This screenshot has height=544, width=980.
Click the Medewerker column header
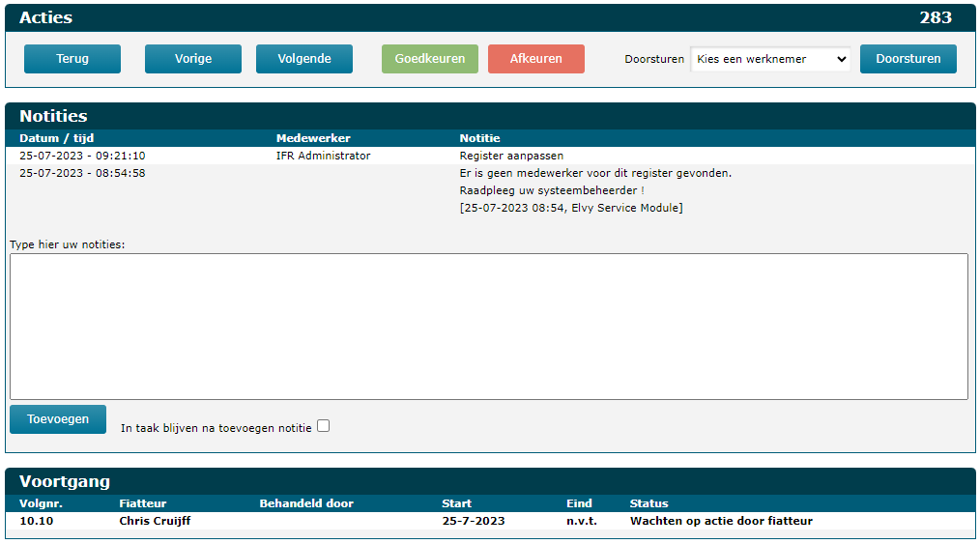pos(313,138)
